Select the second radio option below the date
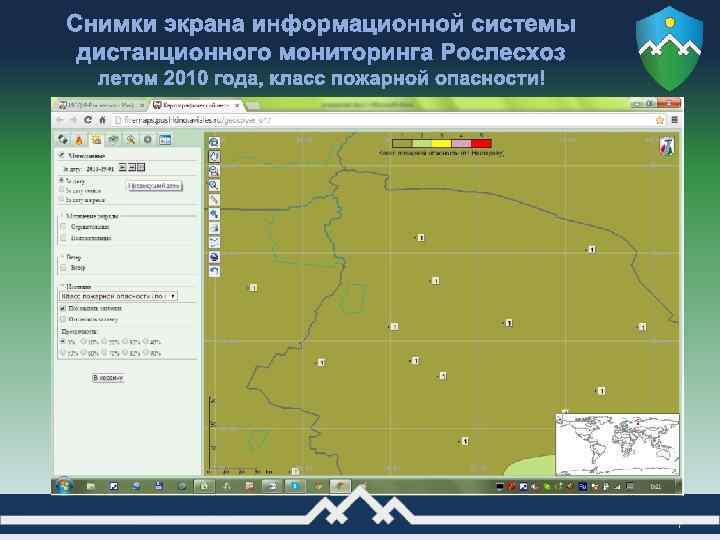Screen dimensions: 720x540 62,190
